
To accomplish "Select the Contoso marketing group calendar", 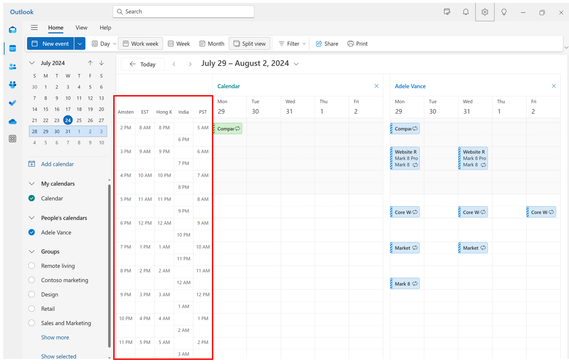I will click(32, 280).
